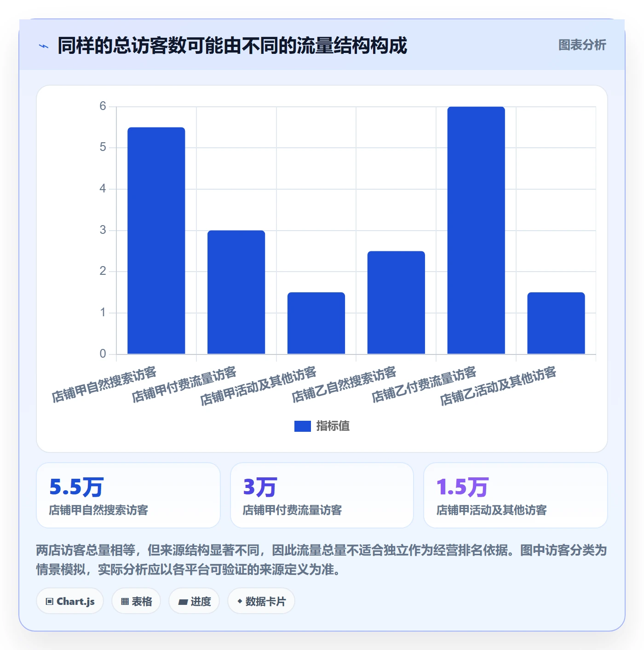Select the 店铺甲自然搜索访客 bar in chart
This screenshot has height=650, width=644.
coord(156,241)
